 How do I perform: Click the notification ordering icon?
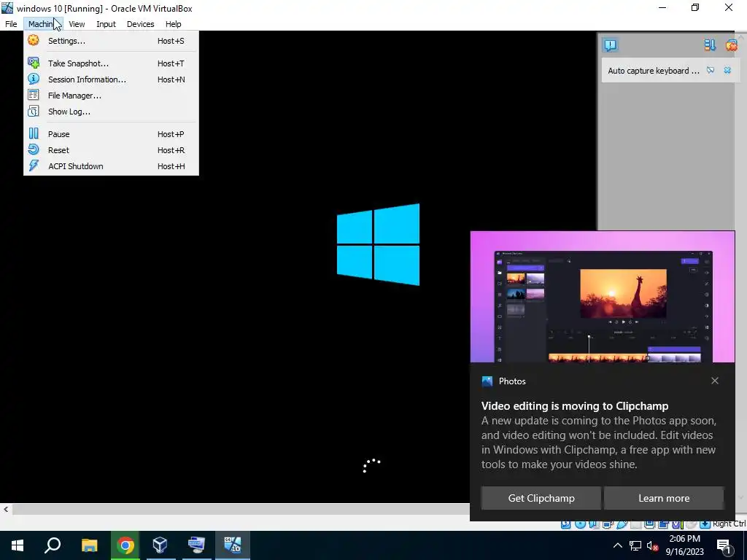(x=710, y=44)
